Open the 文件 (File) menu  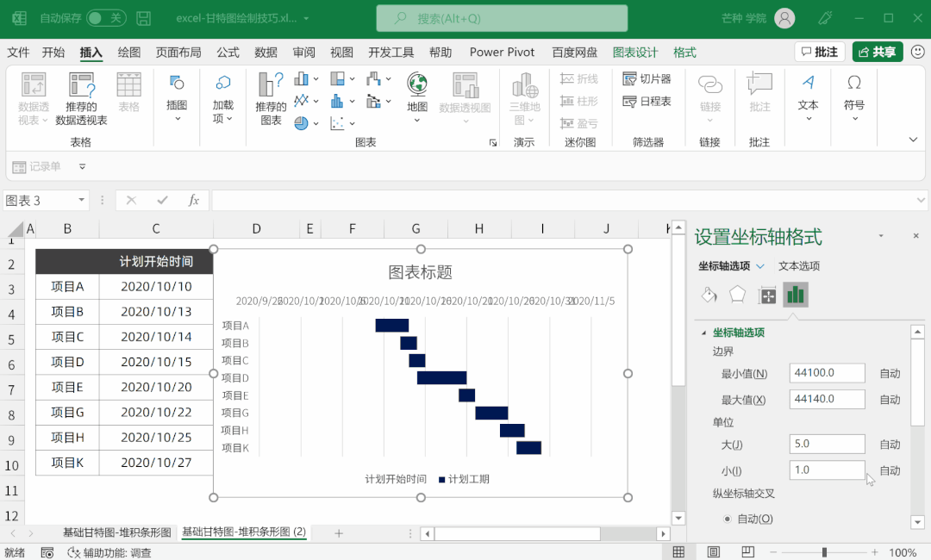[x=18, y=53]
